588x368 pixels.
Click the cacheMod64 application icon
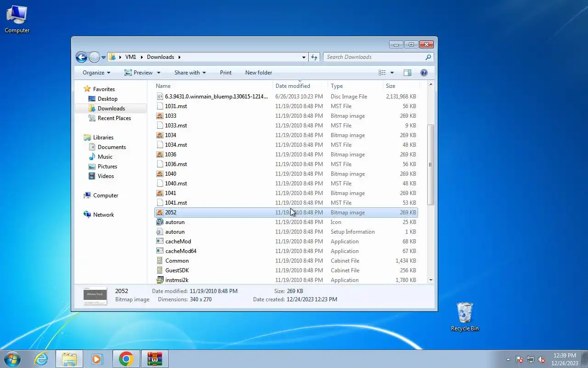[x=160, y=251]
